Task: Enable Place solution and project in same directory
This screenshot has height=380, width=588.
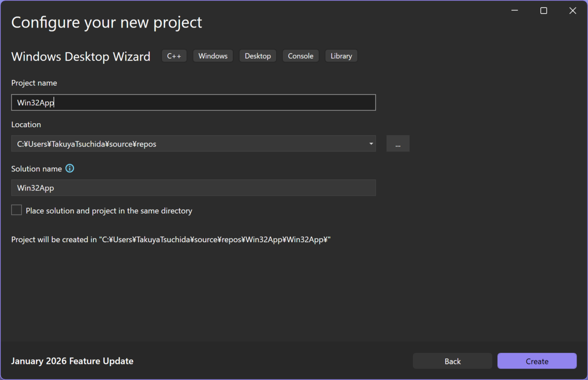Action: 17,210
